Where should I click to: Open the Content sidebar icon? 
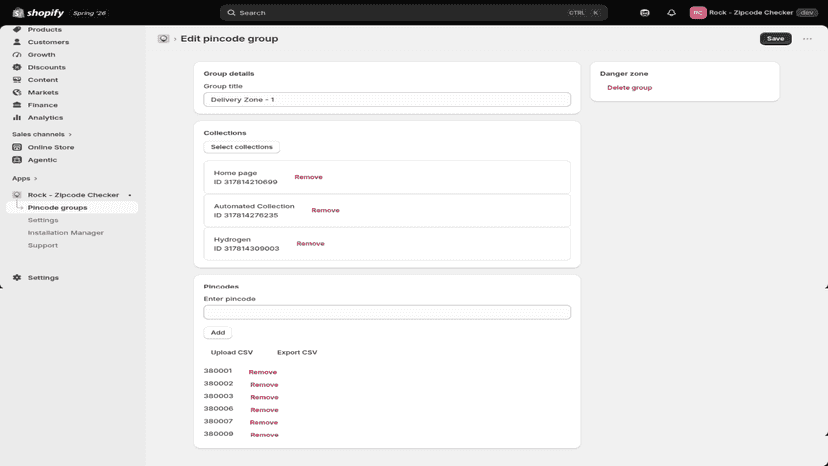(17, 80)
